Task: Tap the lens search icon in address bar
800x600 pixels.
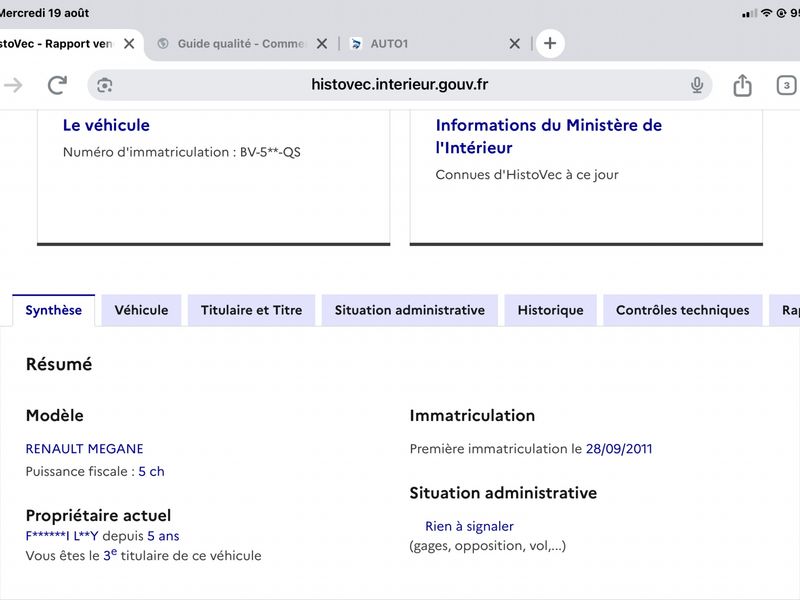Action: (105, 85)
